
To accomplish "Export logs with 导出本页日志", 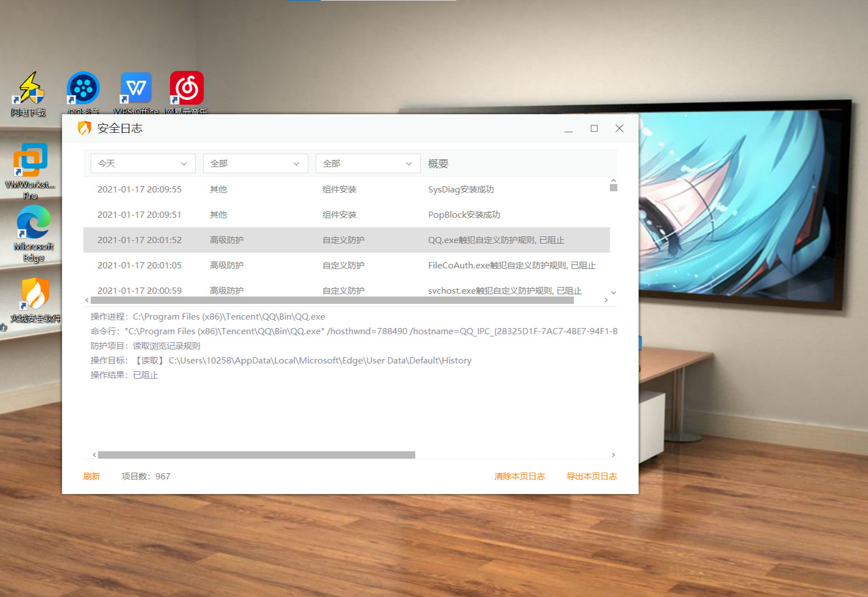I will coord(592,477).
